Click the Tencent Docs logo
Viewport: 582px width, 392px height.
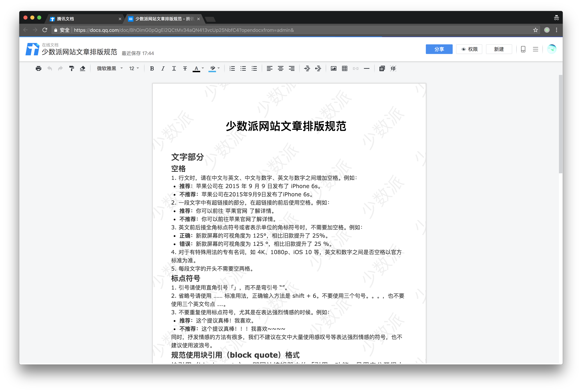pos(32,49)
